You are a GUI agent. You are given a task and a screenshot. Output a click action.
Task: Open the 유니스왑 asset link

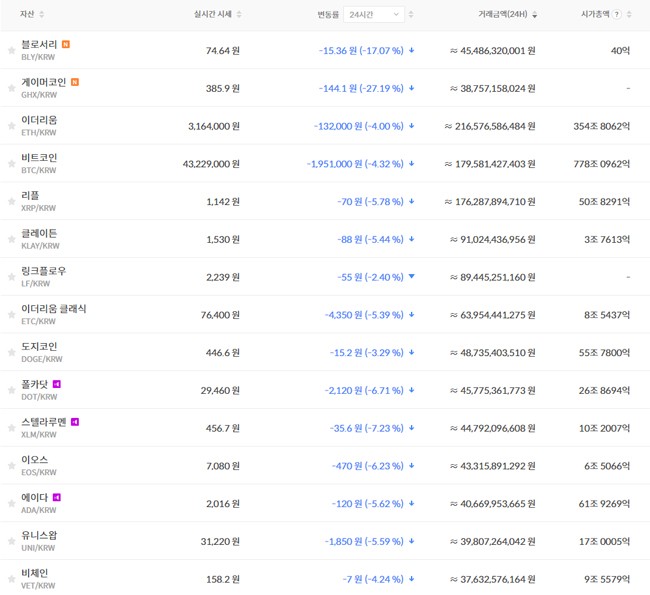[x=39, y=535]
